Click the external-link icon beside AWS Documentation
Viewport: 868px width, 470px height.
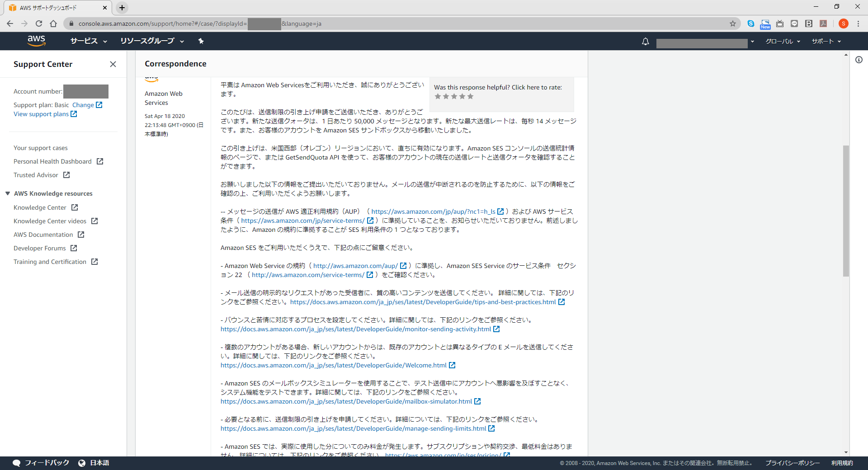(81, 235)
